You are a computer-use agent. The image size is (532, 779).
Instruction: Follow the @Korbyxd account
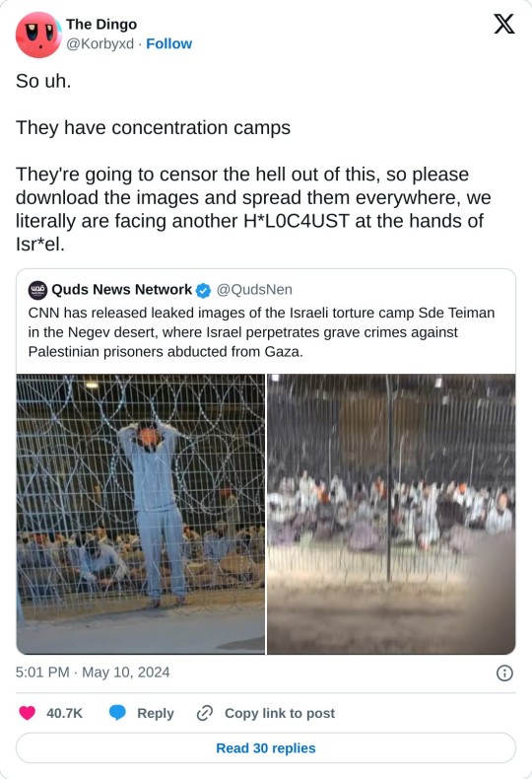(168, 43)
